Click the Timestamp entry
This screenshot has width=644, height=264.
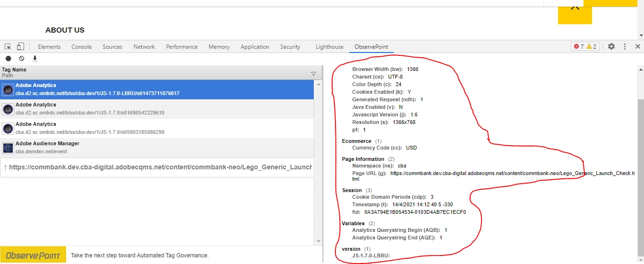pyautogui.click(x=403, y=204)
